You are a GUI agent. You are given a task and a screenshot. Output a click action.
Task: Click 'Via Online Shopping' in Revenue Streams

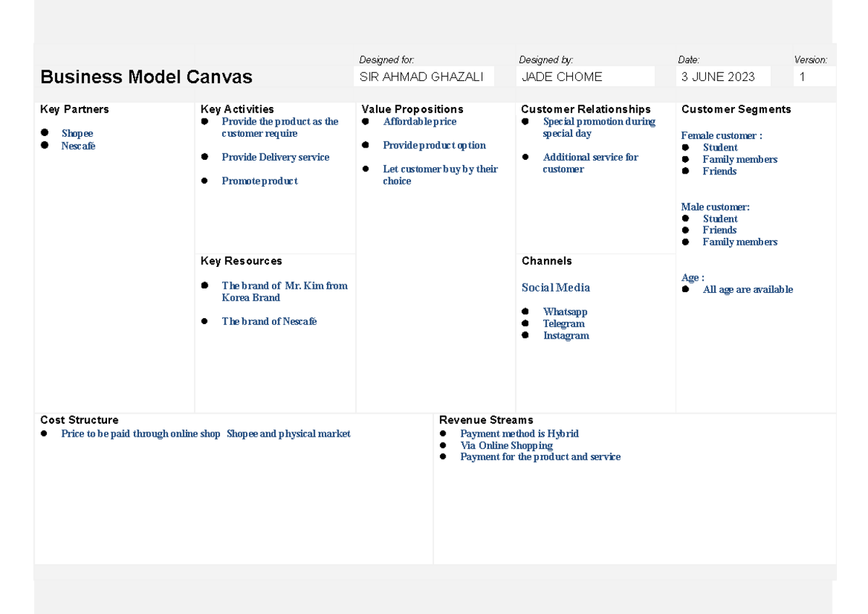coord(506,445)
